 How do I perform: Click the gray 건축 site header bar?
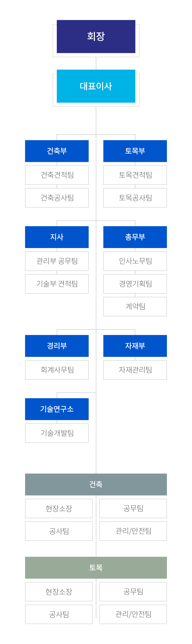pos(96,484)
